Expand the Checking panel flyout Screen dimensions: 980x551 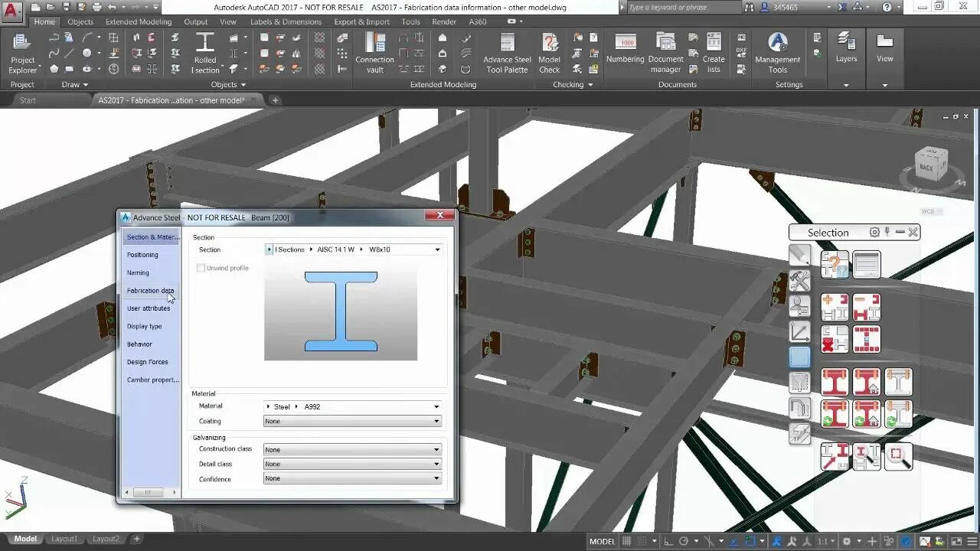573,85
